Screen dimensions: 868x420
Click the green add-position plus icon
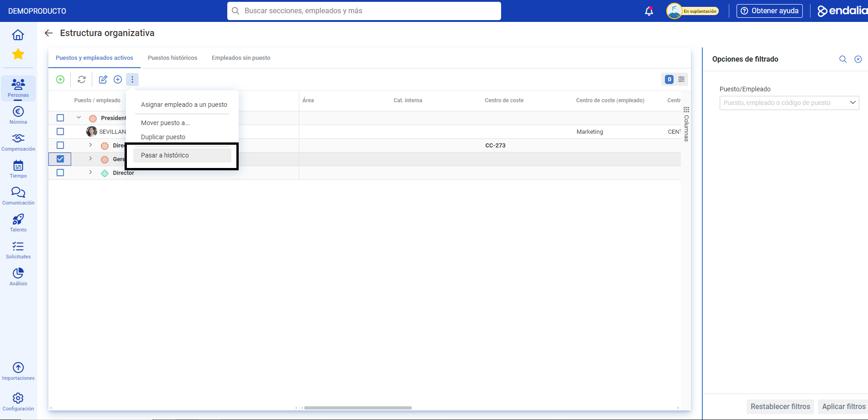[x=60, y=79]
